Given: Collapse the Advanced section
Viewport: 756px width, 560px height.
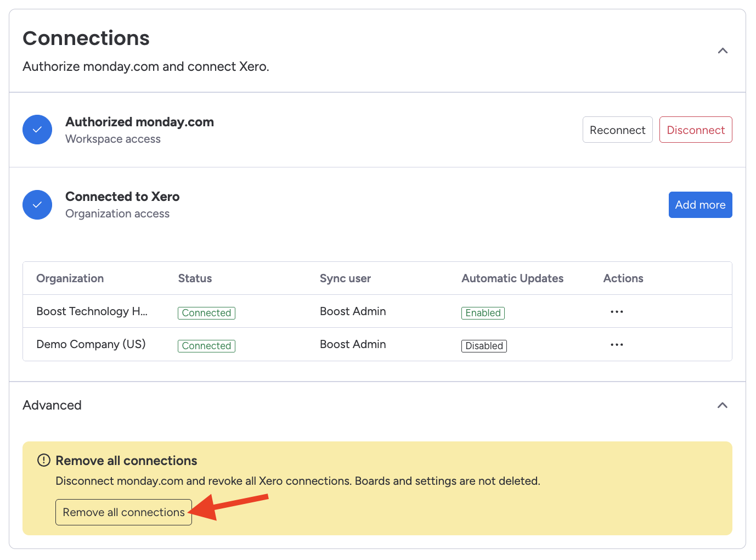Looking at the screenshot, I should (723, 405).
